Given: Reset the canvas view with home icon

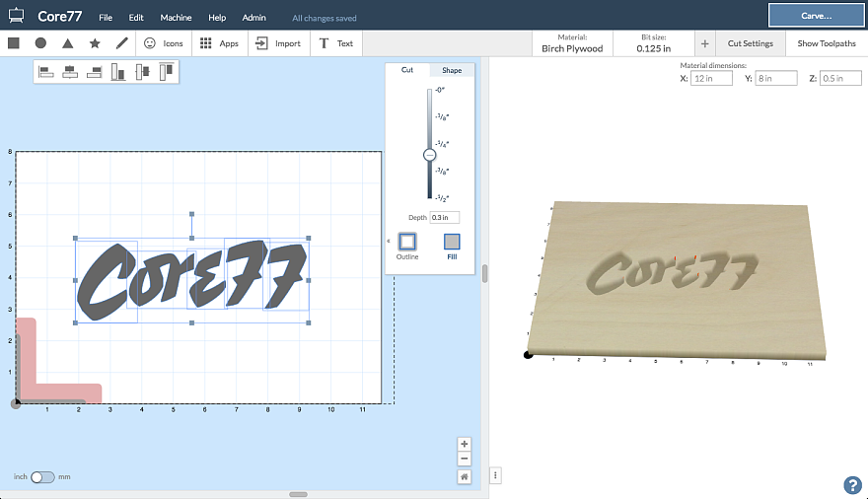Looking at the screenshot, I should pyautogui.click(x=464, y=476).
